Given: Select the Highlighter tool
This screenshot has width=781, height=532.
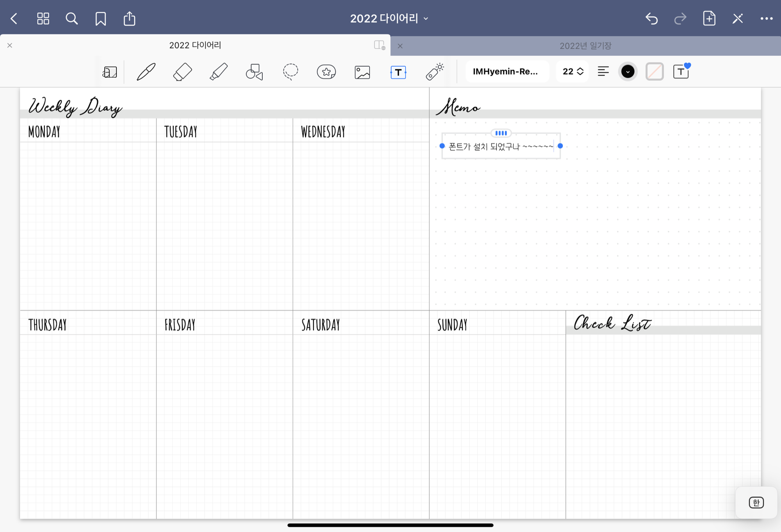Looking at the screenshot, I should point(218,72).
